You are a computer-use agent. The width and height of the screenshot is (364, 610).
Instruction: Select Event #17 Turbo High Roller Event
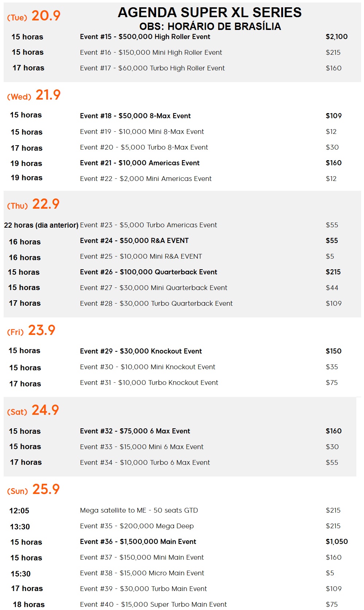click(x=152, y=68)
